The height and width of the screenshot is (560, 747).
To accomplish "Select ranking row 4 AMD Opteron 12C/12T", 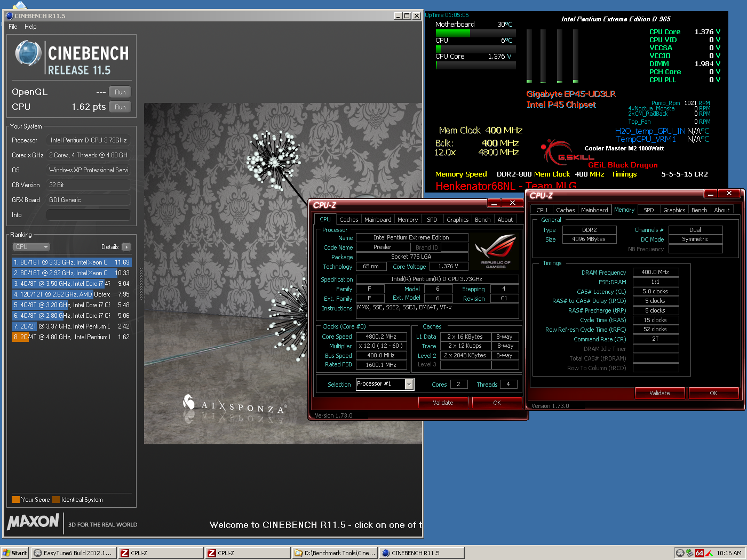I will pyautogui.click(x=71, y=294).
